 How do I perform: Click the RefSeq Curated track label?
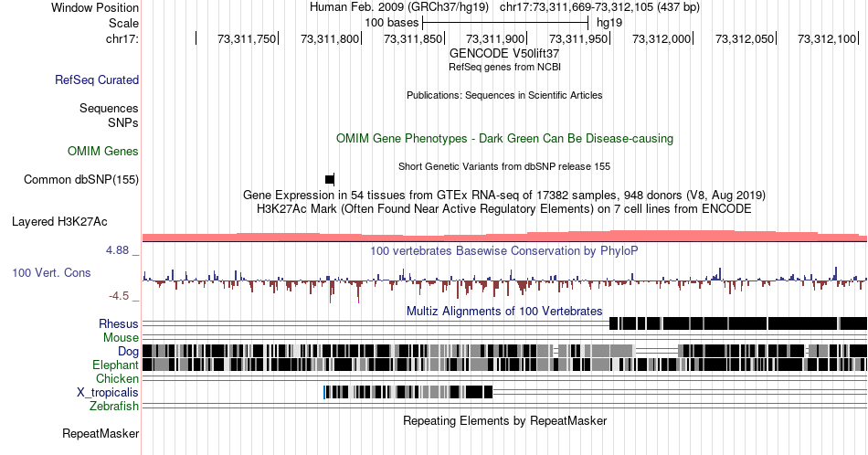coord(96,79)
